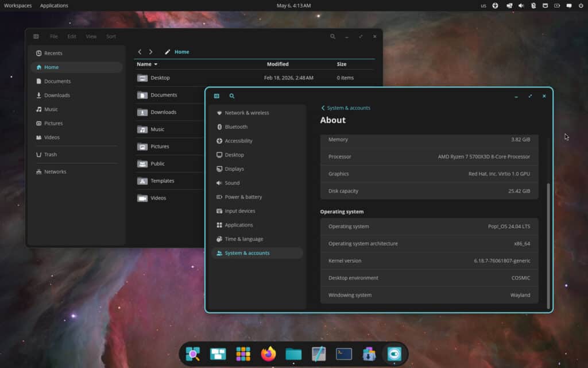Screen dimensions: 588x368
Task: Open Input devices settings
Action: 257,211
